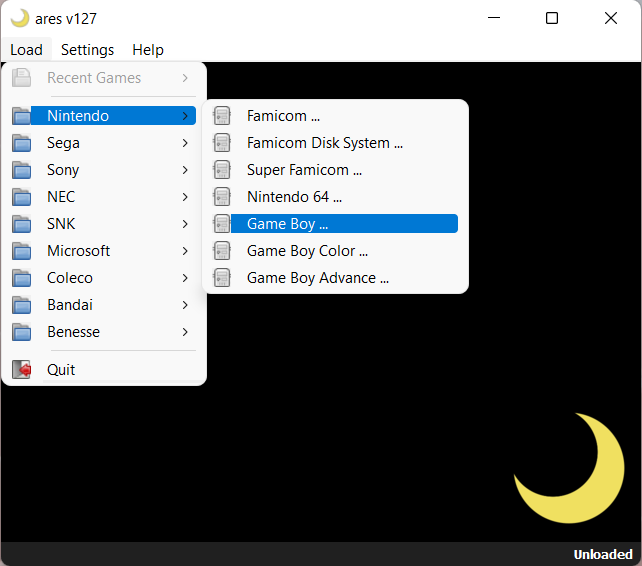Click the Super Famicom console icon
This screenshot has width=642, height=566.
222,170
